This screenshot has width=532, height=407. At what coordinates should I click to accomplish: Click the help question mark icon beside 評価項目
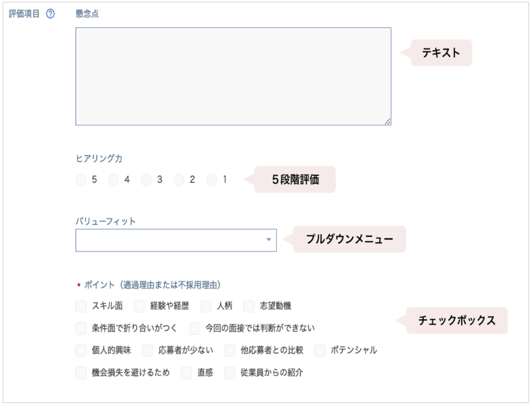pyautogui.click(x=50, y=14)
